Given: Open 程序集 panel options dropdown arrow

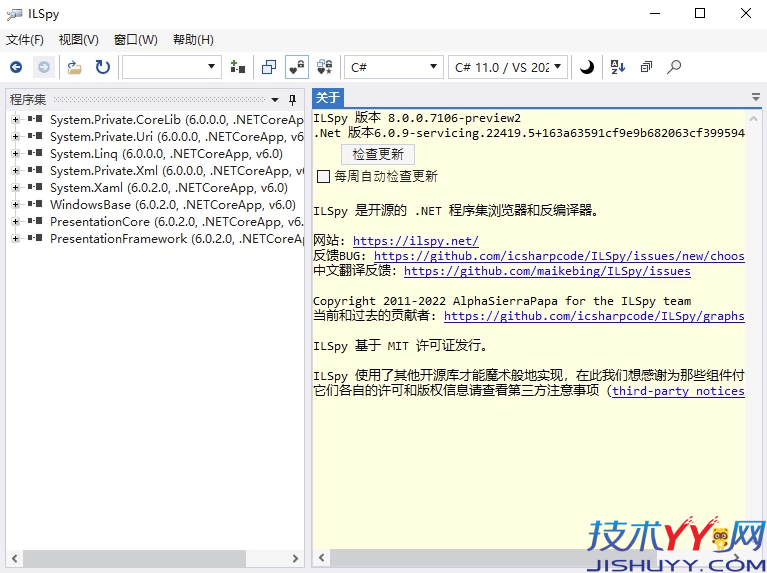Looking at the screenshot, I should tap(275, 100).
